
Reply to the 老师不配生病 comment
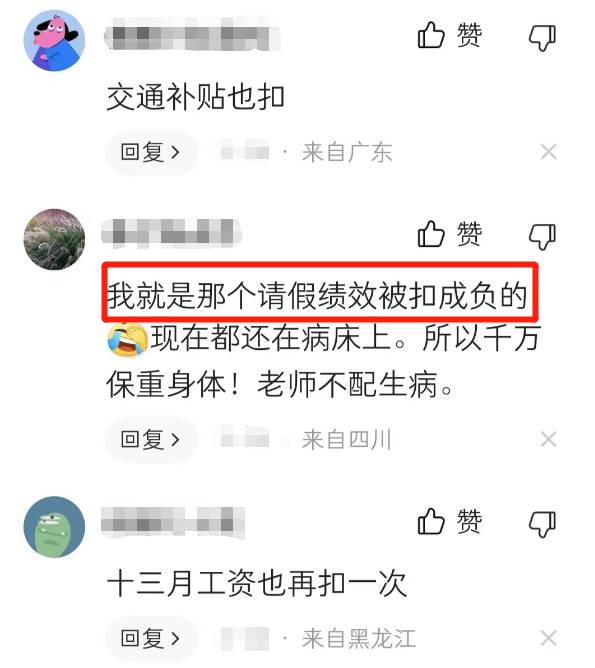pos(151,439)
